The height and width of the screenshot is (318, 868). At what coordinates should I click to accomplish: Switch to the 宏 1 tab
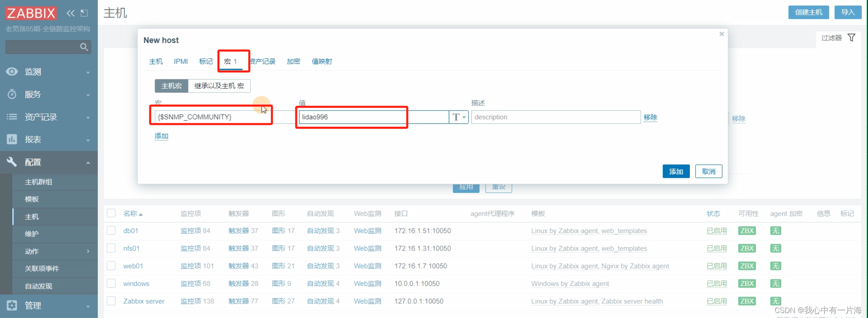click(230, 61)
